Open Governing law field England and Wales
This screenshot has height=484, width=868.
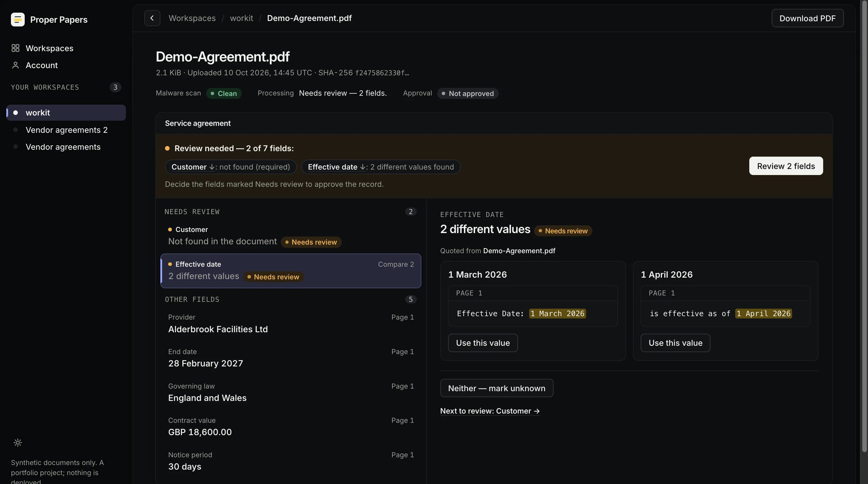click(291, 392)
